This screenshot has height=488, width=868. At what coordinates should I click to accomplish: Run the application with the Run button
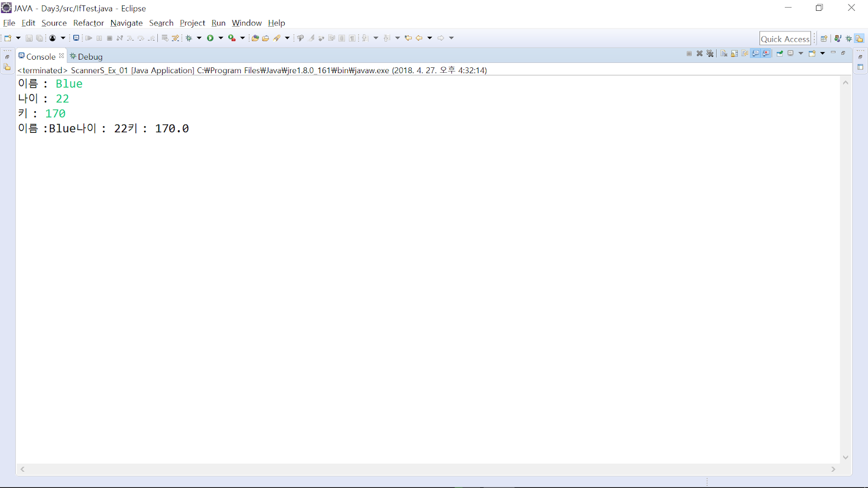[x=211, y=38]
